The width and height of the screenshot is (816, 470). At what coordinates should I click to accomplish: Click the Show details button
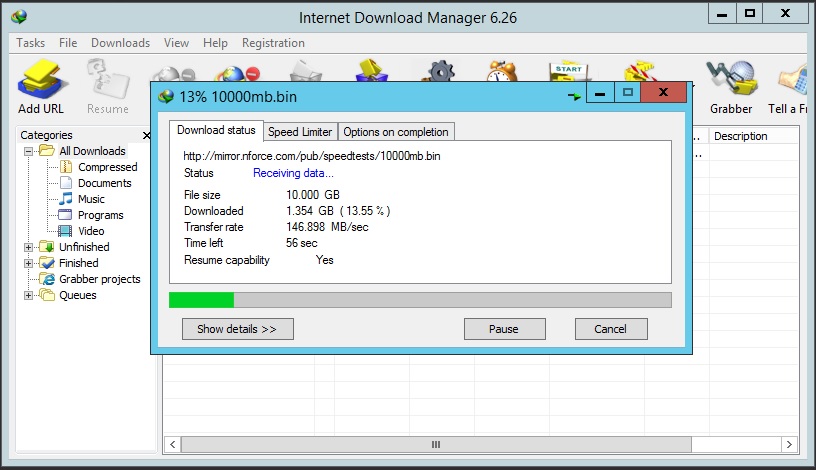[237, 329]
